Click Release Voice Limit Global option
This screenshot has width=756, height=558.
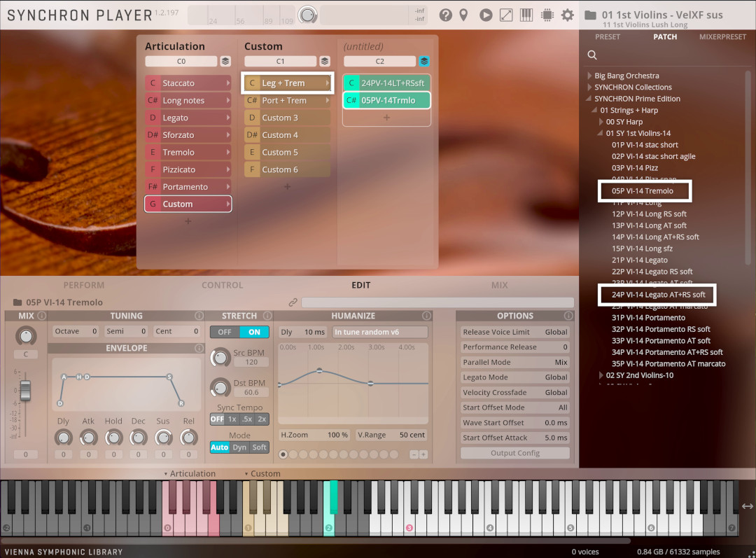[515, 332]
